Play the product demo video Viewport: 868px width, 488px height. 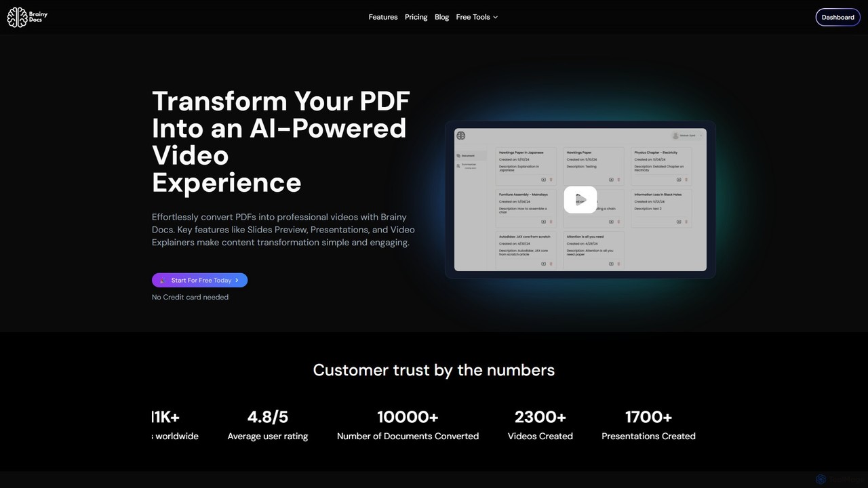(x=580, y=199)
